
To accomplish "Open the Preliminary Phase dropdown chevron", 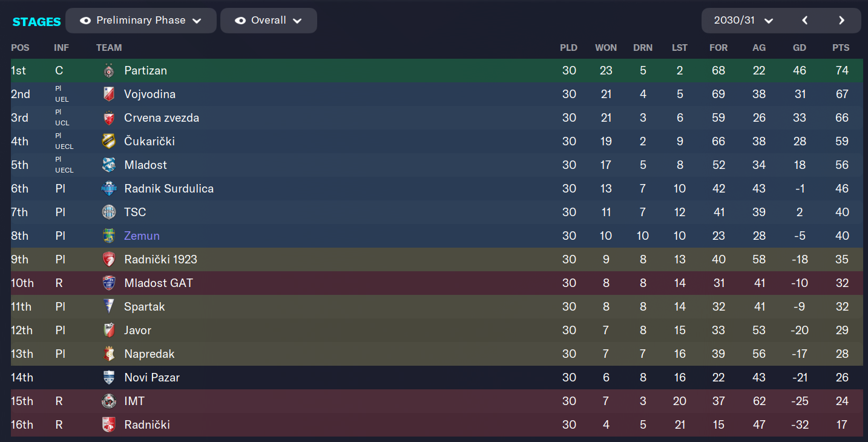I will 197,21.
